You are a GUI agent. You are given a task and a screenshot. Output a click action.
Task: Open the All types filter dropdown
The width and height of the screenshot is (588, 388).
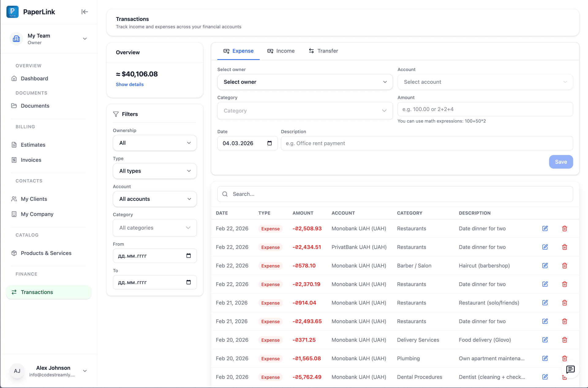[x=155, y=171]
